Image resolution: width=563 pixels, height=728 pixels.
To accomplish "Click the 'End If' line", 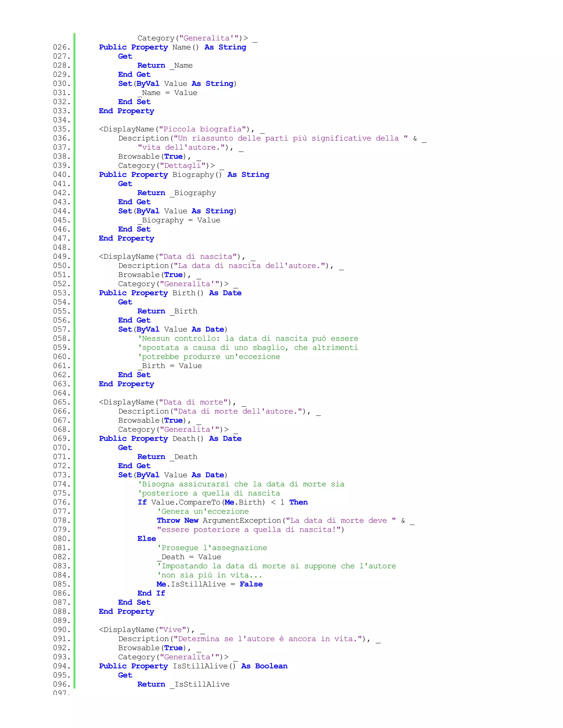I will click(x=151, y=593).
